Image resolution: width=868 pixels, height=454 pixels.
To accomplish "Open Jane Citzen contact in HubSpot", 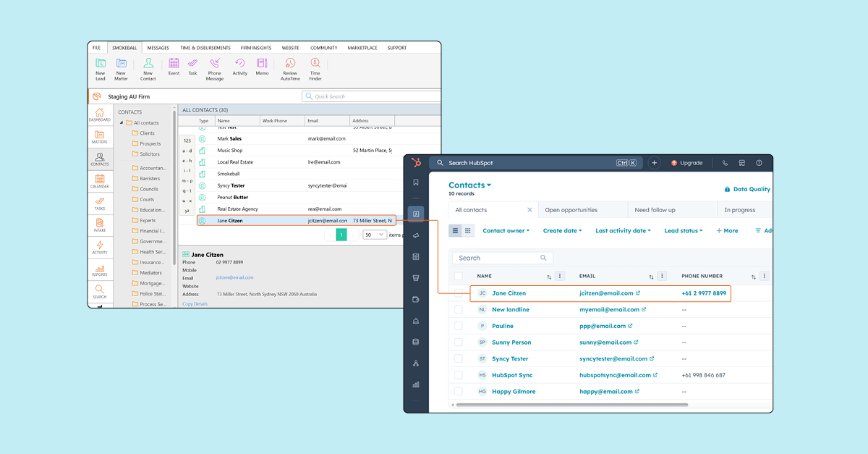I will [509, 293].
